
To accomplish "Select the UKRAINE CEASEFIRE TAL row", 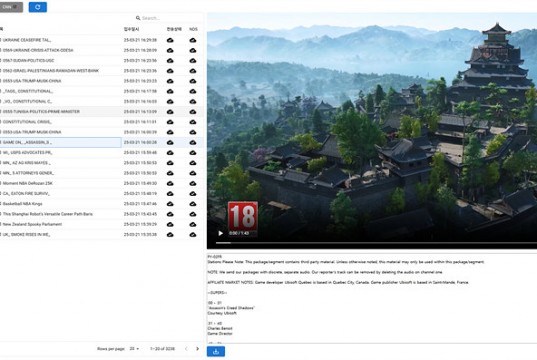I will pos(102,40).
